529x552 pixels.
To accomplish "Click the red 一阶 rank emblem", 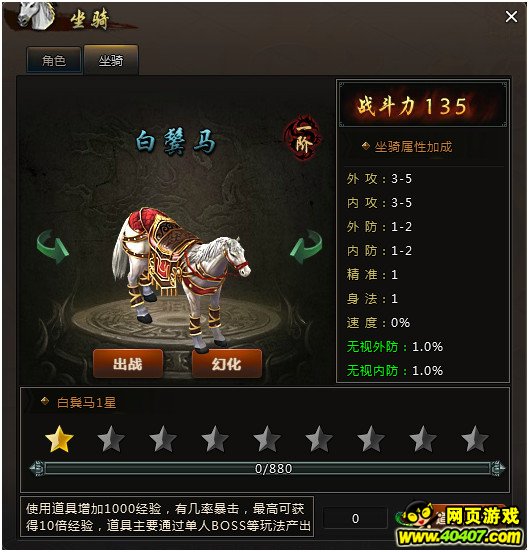I will 303,137.
